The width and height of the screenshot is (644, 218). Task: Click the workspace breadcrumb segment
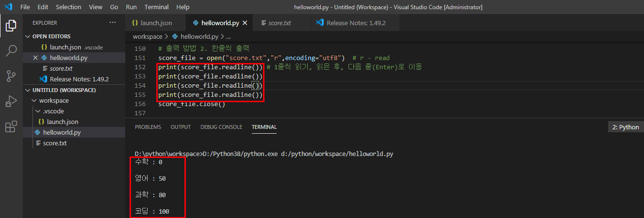tap(148, 36)
